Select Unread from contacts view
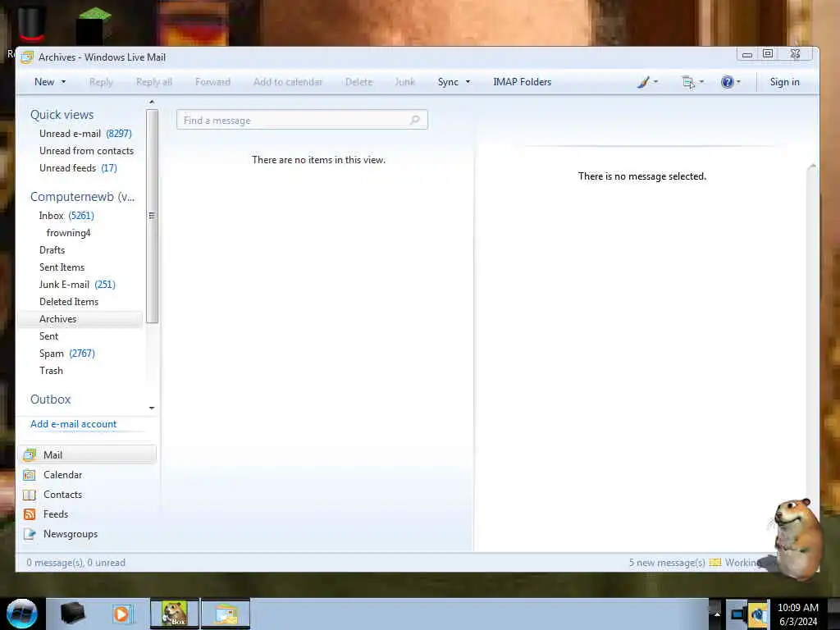 pos(86,151)
